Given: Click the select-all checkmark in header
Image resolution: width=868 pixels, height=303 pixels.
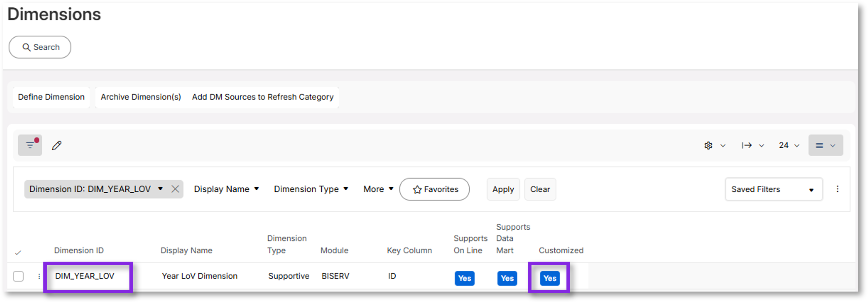Looking at the screenshot, I should click(18, 253).
